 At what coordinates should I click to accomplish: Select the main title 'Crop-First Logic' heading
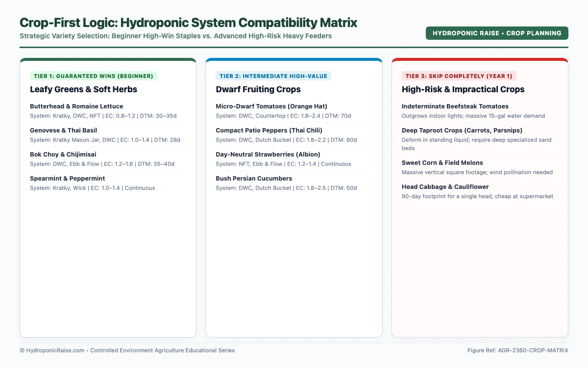pos(189,23)
